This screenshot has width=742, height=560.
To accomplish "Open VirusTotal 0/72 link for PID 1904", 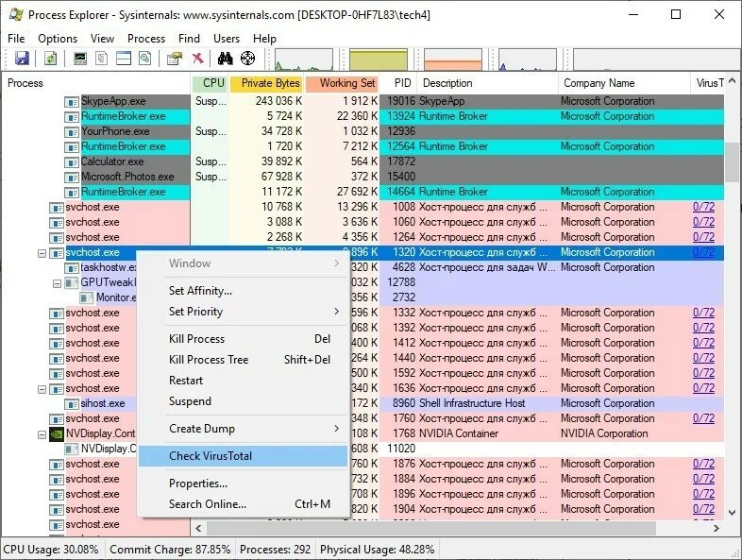I will 703,509.
